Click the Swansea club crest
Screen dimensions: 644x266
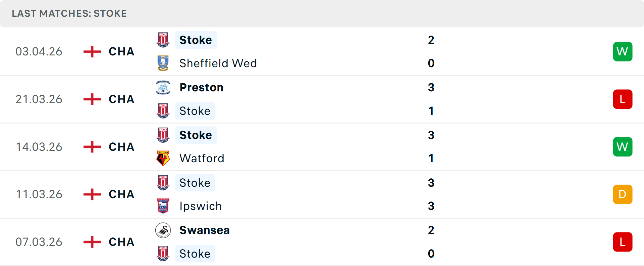point(163,230)
